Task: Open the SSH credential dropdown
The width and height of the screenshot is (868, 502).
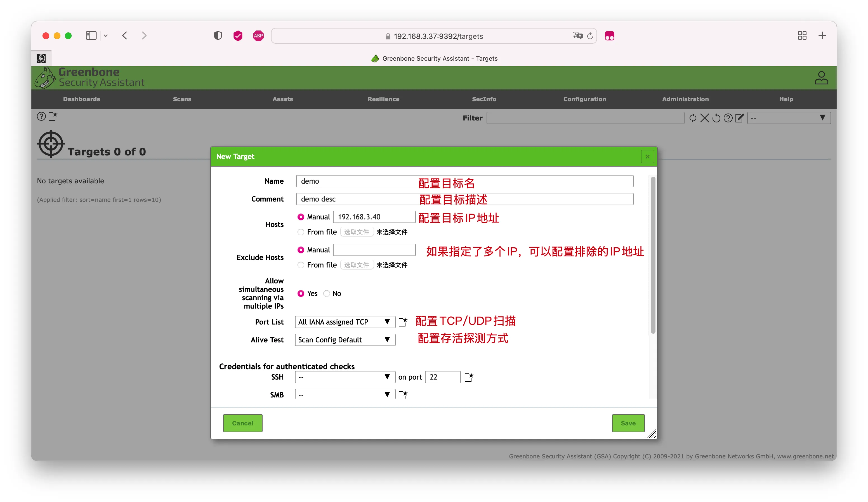Action: pyautogui.click(x=345, y=377)
